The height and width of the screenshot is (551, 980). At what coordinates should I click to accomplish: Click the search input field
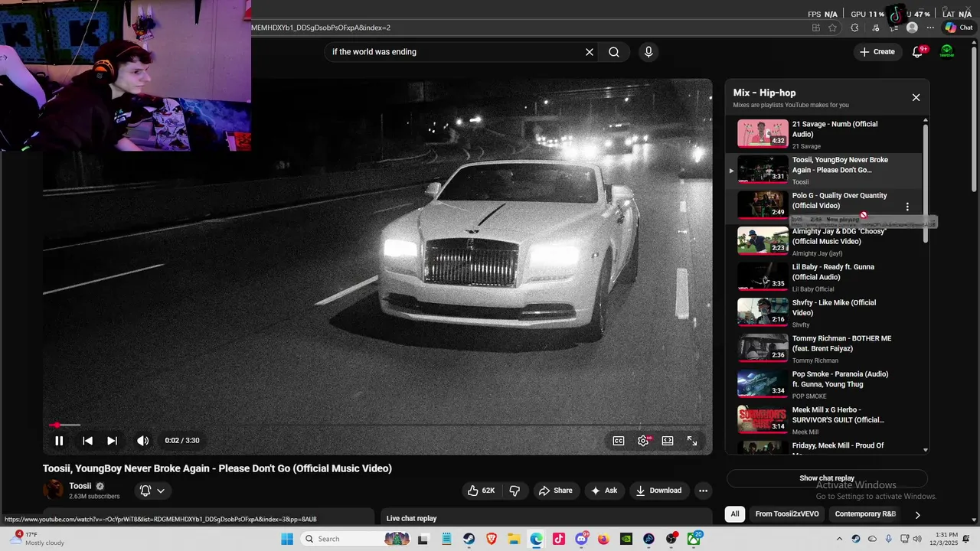456,52
